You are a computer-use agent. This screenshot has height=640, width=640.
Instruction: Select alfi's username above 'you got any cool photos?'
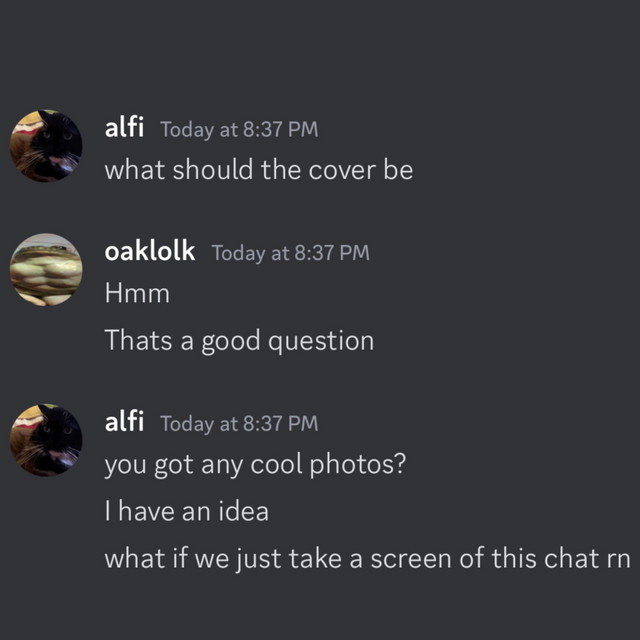point(125,423)
